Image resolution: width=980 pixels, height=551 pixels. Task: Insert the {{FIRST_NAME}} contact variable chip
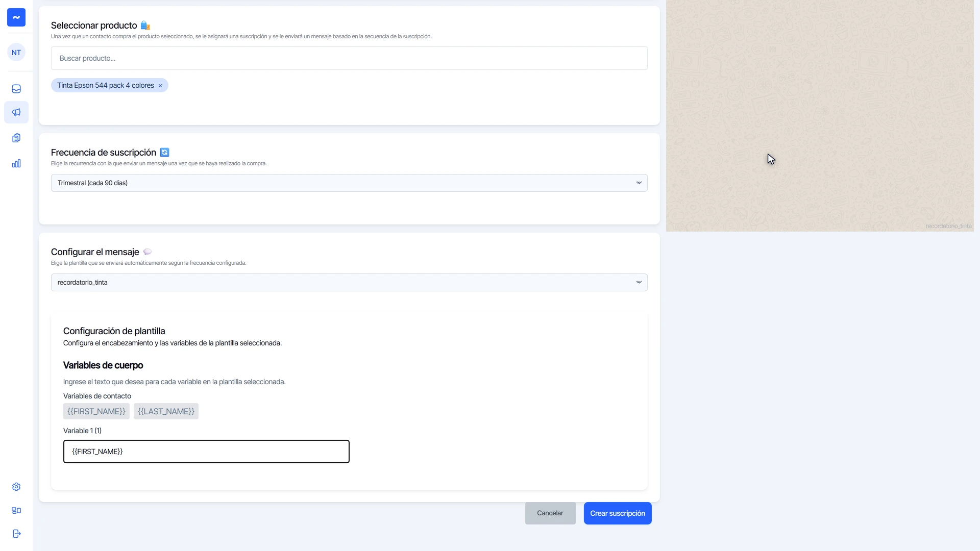point(96,411)
